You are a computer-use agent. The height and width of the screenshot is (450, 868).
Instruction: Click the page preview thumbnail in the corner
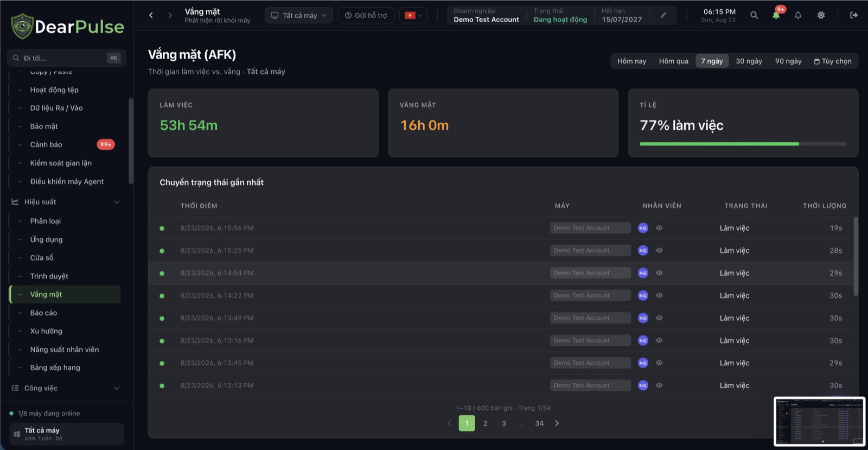[819, 422]
